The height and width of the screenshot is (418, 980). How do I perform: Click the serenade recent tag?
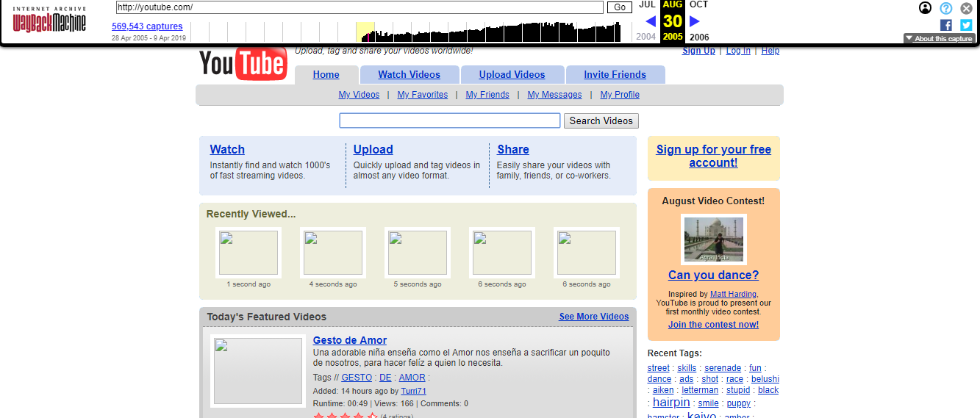click(723, 368)
